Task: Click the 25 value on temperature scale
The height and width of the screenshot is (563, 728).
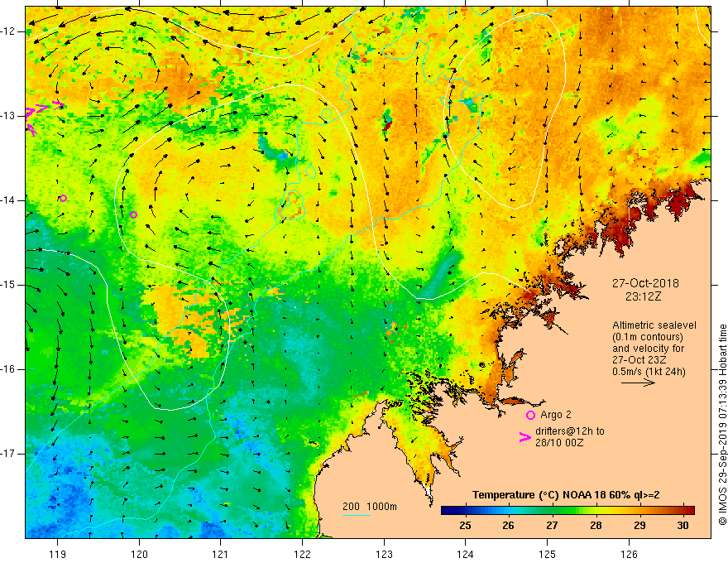Action: 465,526
